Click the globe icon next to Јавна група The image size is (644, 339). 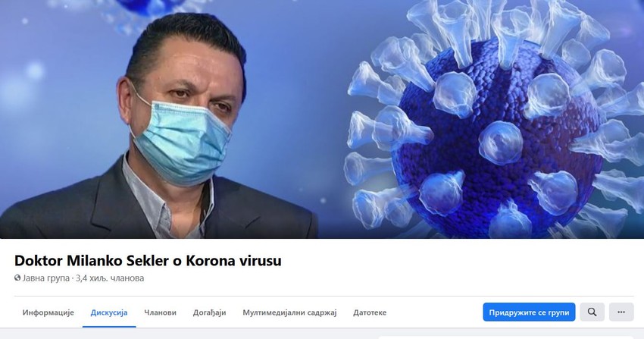(x=17, y=278)
